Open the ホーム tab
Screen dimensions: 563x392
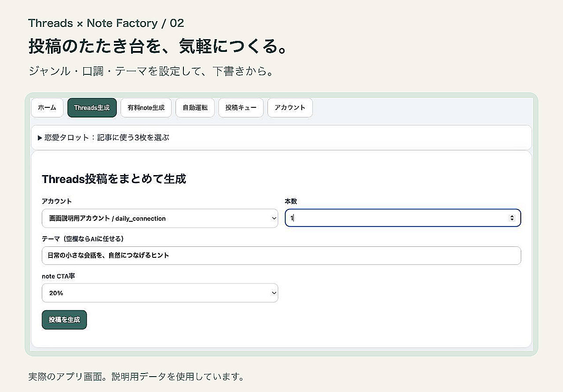[47, 108]
